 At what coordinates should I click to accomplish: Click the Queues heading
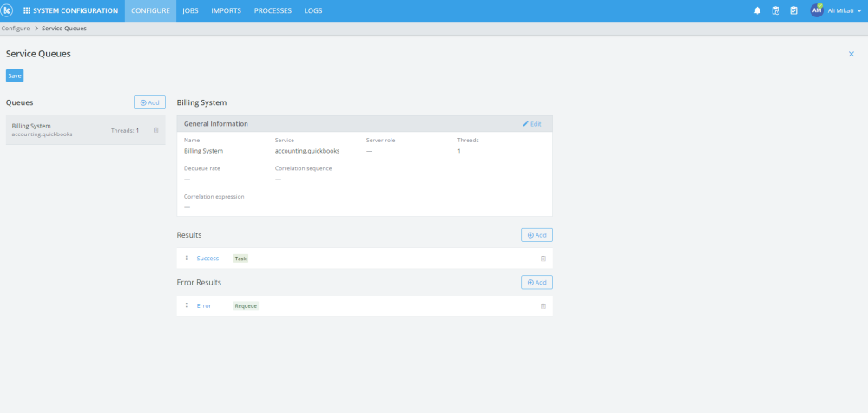click(19, 102)
